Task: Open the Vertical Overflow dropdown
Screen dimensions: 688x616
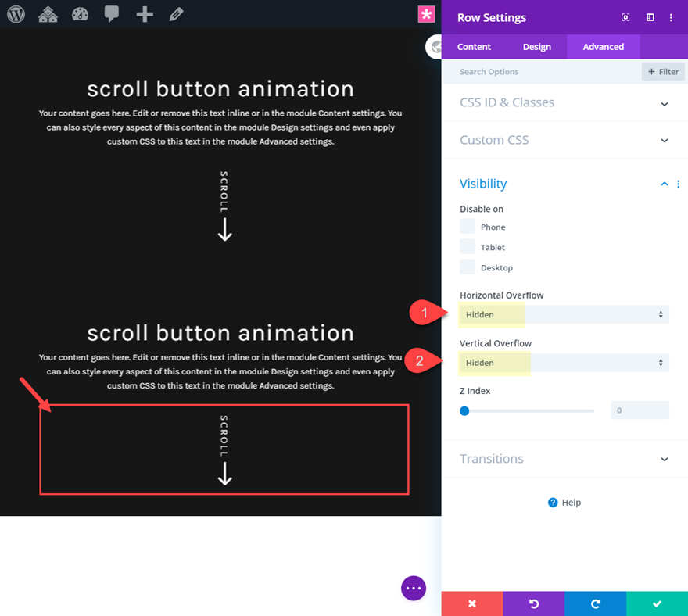Action: pyautogui.click(x=564, y=362)
